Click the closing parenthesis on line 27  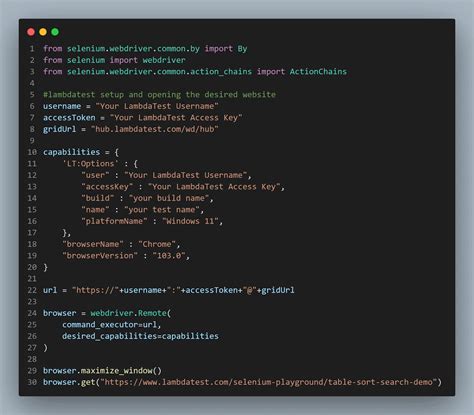click(45, 348)
